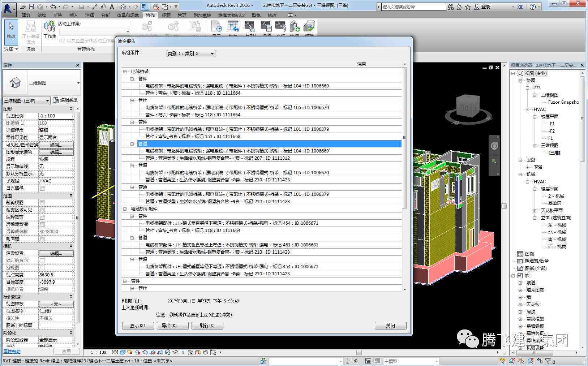Viewport: 588px width, 366px height.
Task: Expand 天花板平面 in project browser
Action: [x=535, y=211]
